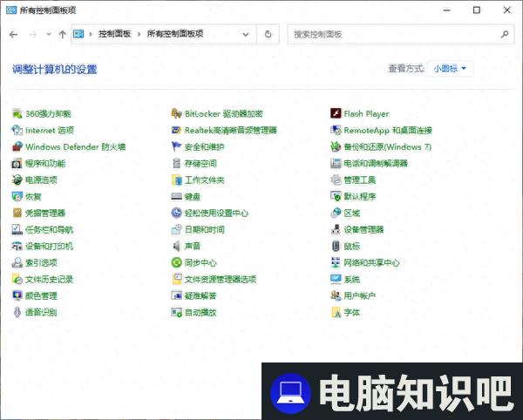Viewport: 523px width, 420px height.
Task: Focus the 搜索控制面板 search box
Action: [x=401, y=34]
